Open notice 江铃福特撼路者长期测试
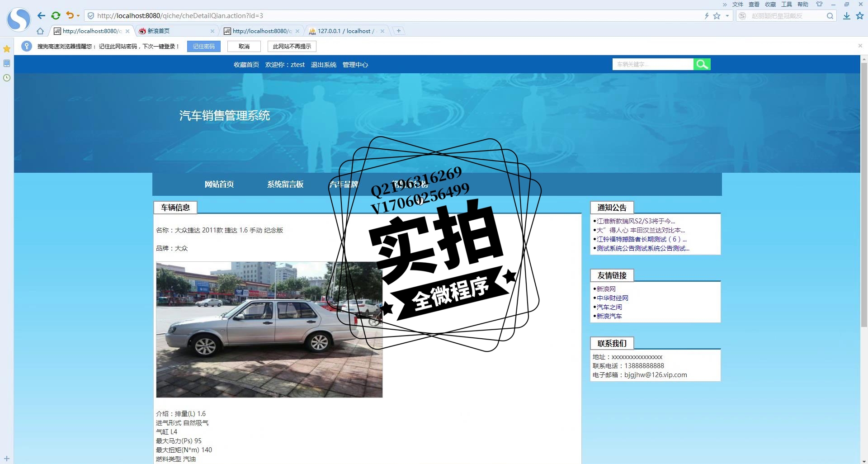 click(642, 239)
